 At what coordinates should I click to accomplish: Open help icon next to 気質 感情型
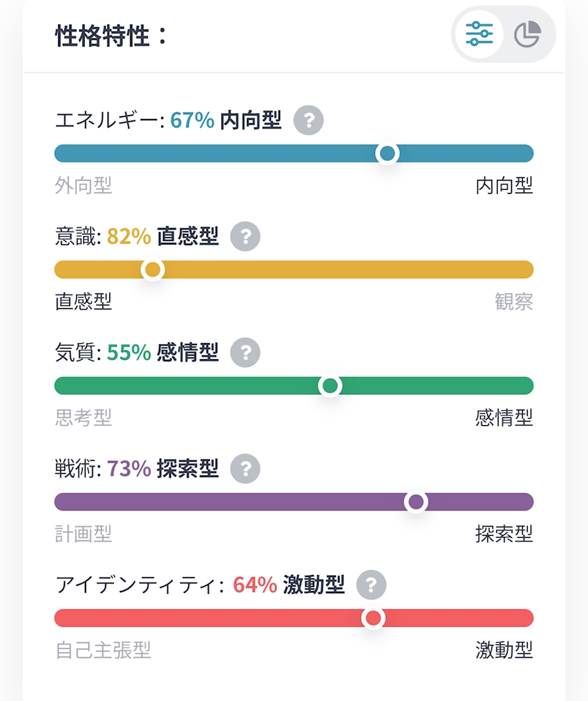245,352
